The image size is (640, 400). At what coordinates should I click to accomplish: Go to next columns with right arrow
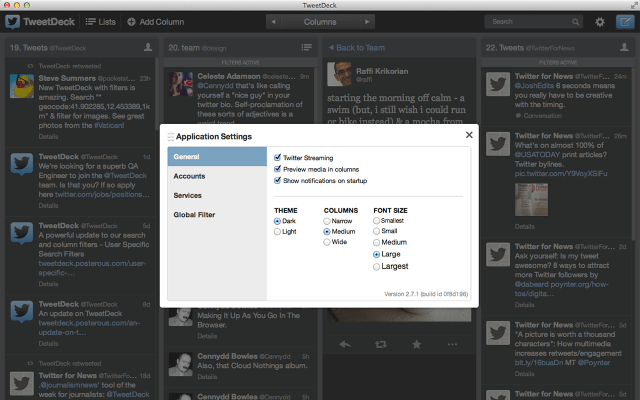click(x=367, y=22)
